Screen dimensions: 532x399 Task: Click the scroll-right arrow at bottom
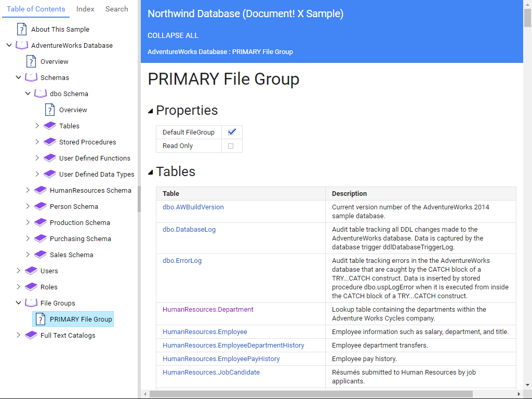(519, 394)
